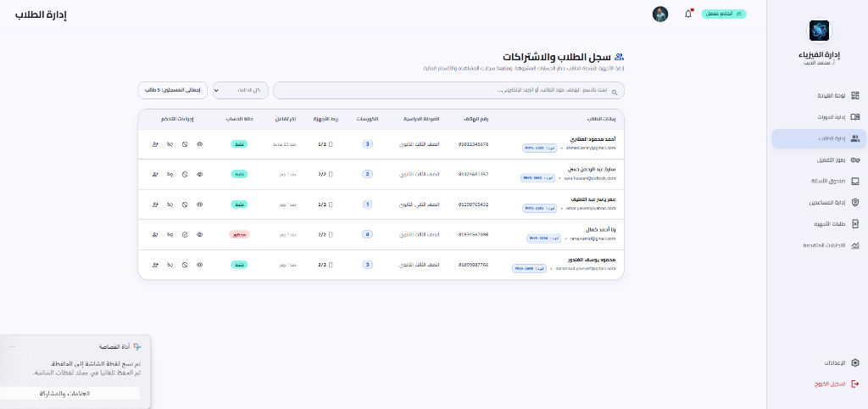
Task: Block account of student أحمد محمود (ban icon)
Action: click(x=185, y=144)
